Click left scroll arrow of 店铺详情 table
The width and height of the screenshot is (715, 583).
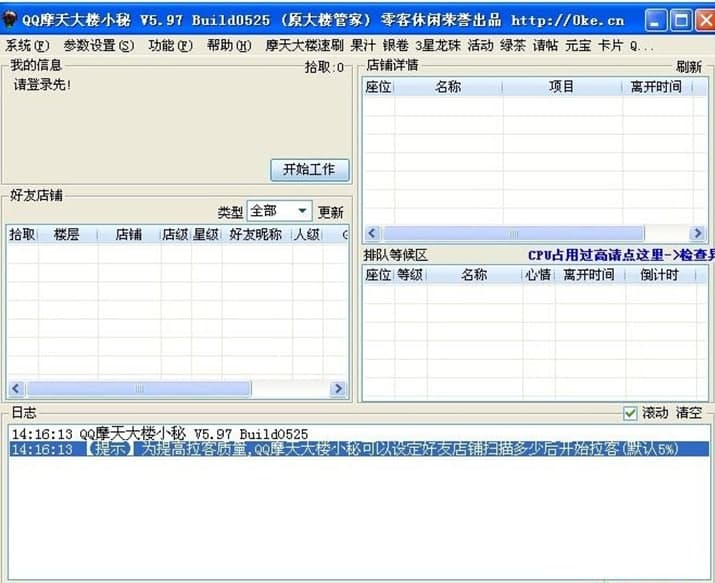tap(372, 233)
